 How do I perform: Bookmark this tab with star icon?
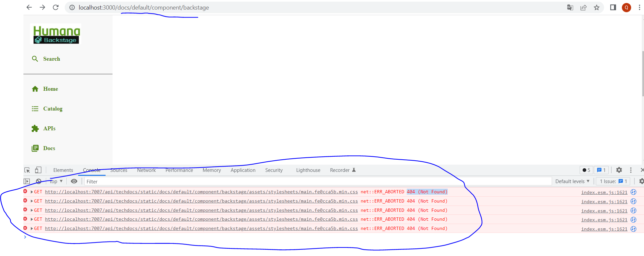click(596, 7)
